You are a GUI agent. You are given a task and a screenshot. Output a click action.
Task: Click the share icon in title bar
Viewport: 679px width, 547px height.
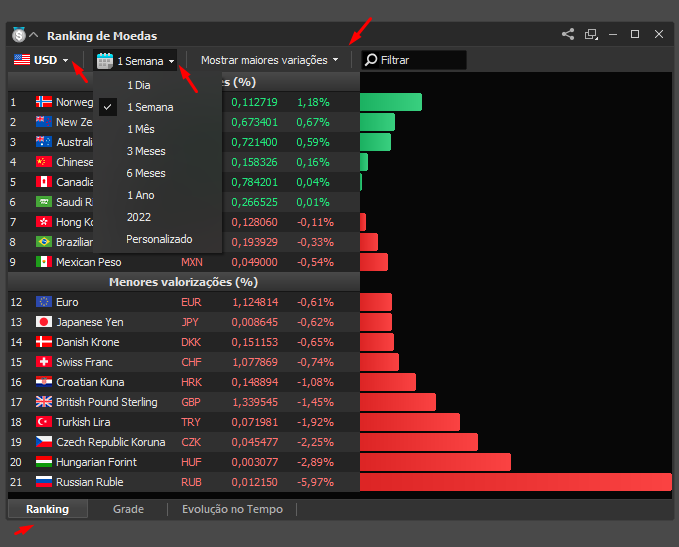(568, 34)
